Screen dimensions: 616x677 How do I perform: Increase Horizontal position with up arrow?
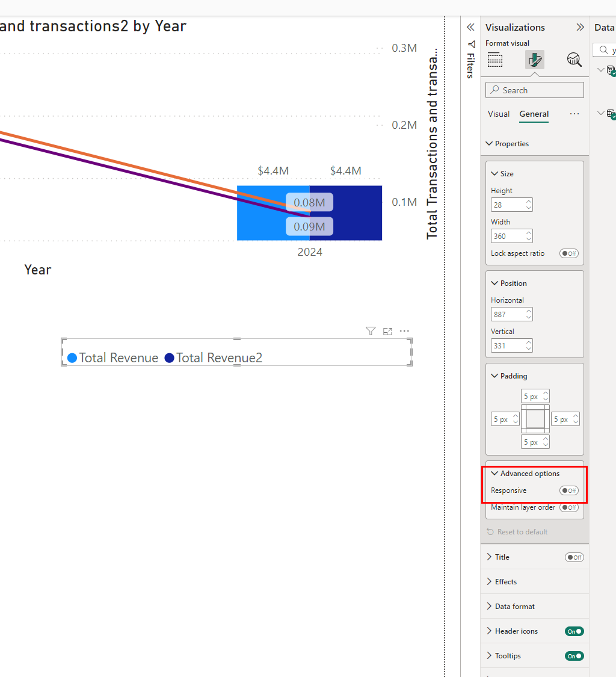pos(529,311)
